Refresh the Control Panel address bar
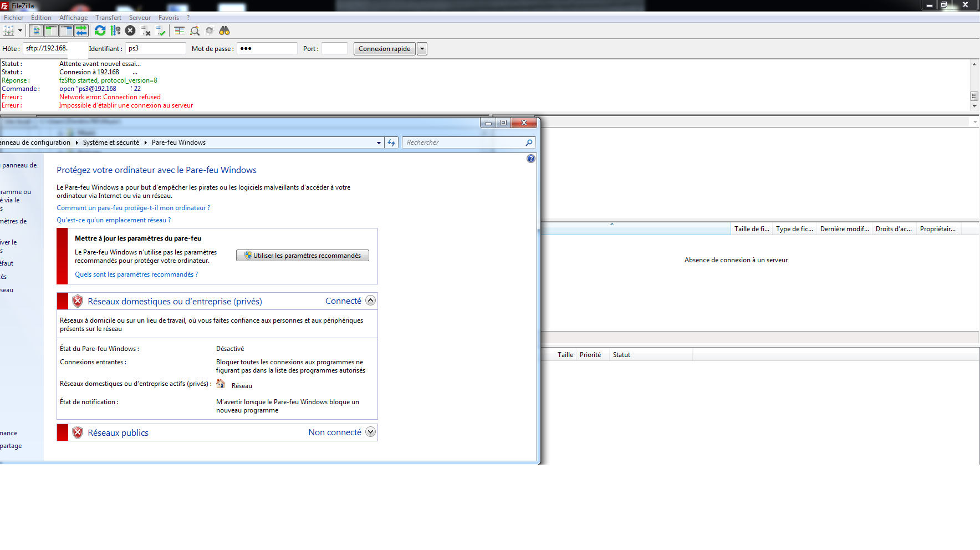The image size is (980, 550). [391, 142]
